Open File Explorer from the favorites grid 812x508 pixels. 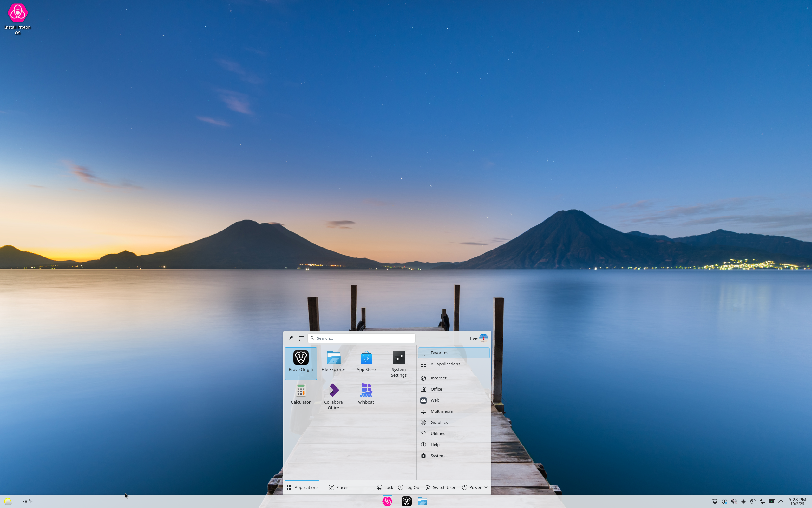click(333, 363)
